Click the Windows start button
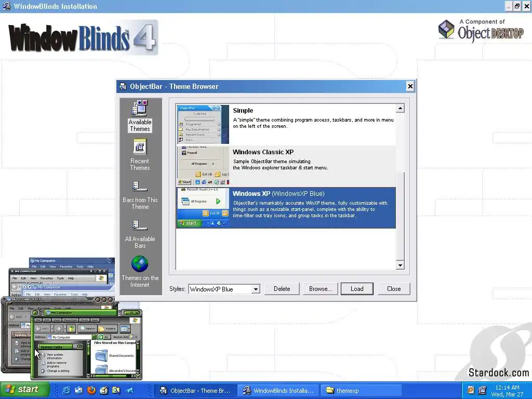Image resolution: width=532 pixels, height=399 pixels. [x=25, y=390]
